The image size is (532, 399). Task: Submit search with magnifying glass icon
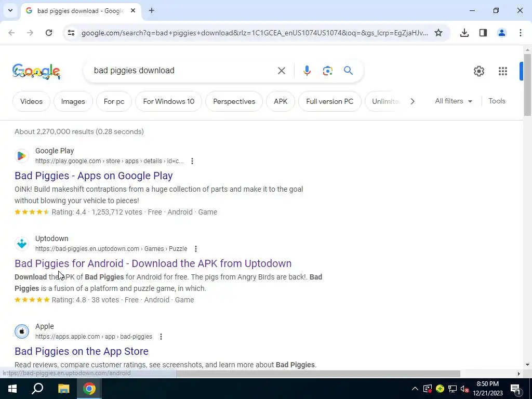click(348, 71)
